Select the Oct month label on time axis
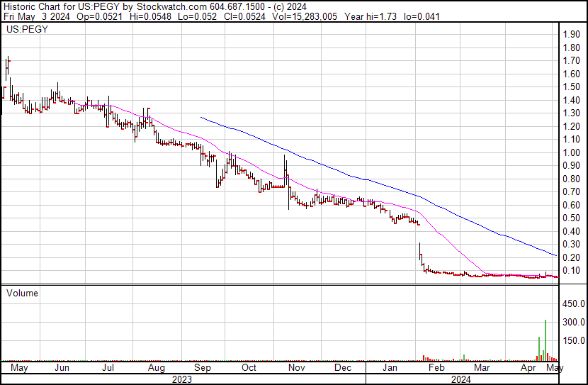Screen dimensions: 588x385 [x=249, y=368]
